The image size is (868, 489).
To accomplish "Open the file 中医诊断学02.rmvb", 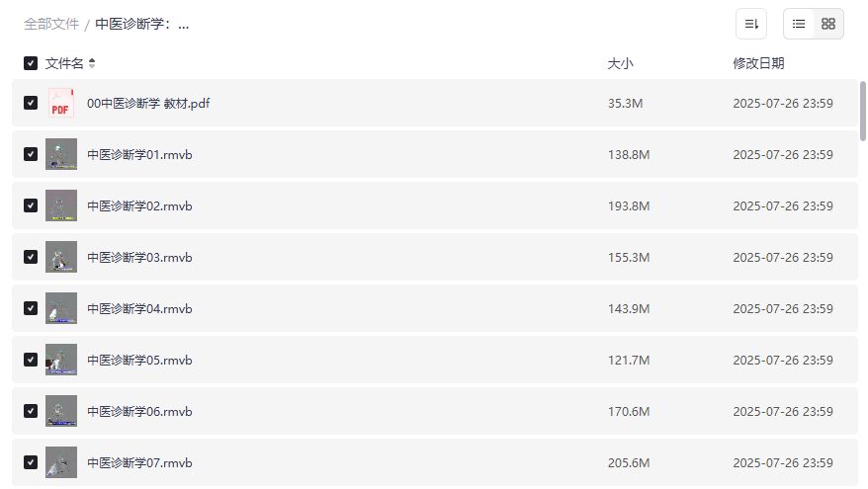I will pyautogui.click(x=139, y=205).
